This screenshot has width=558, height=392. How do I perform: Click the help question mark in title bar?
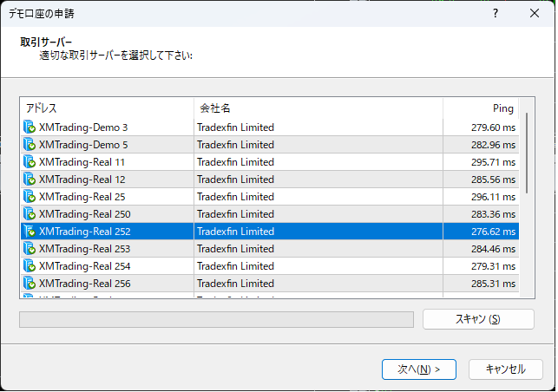[495, 14]
